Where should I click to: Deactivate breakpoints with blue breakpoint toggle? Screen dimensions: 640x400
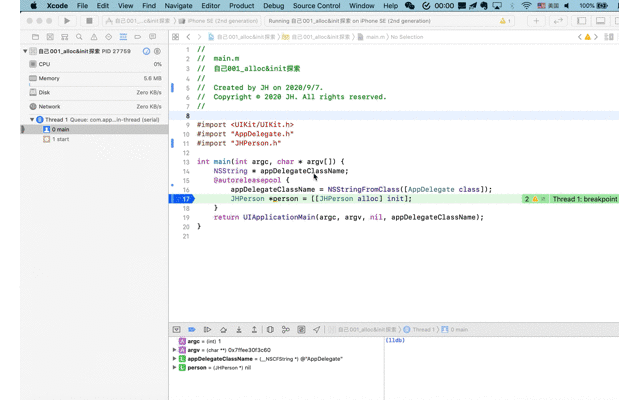(x=192, y=329)
